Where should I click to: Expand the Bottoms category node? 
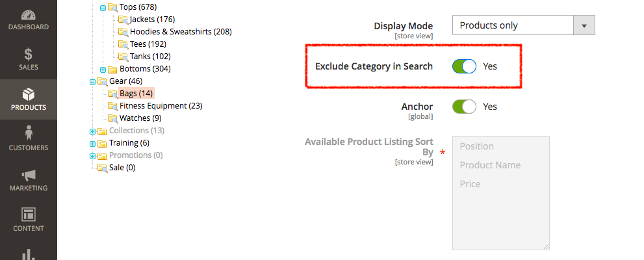click(x=103, y=70)
